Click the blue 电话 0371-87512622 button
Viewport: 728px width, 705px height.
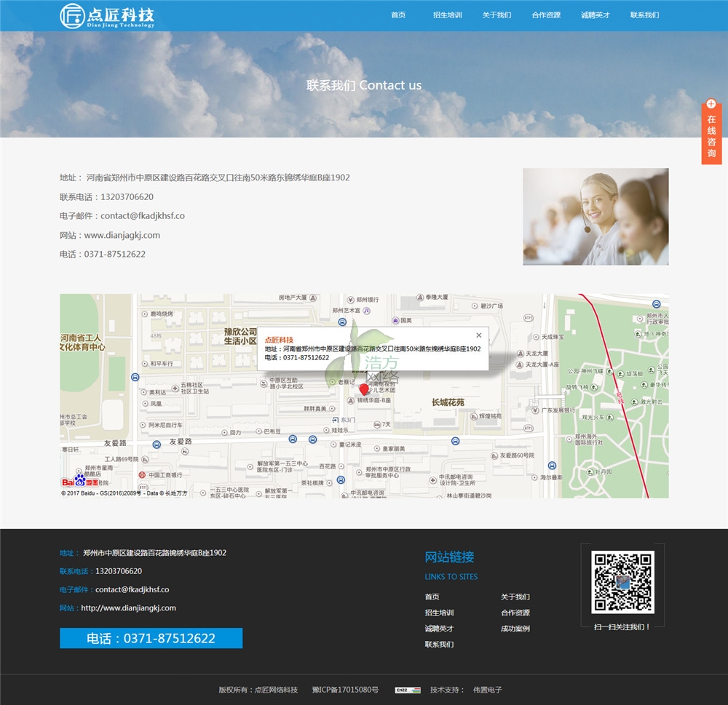151,638
